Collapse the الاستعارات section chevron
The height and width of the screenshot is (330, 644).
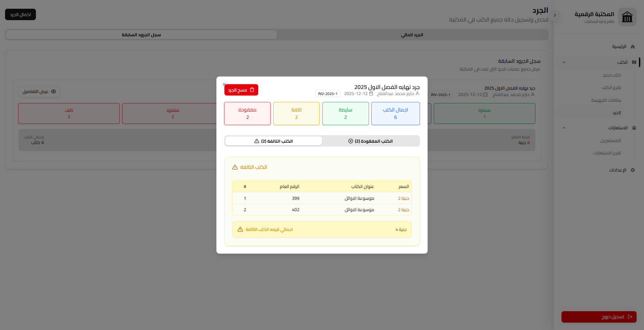[564, 128]
